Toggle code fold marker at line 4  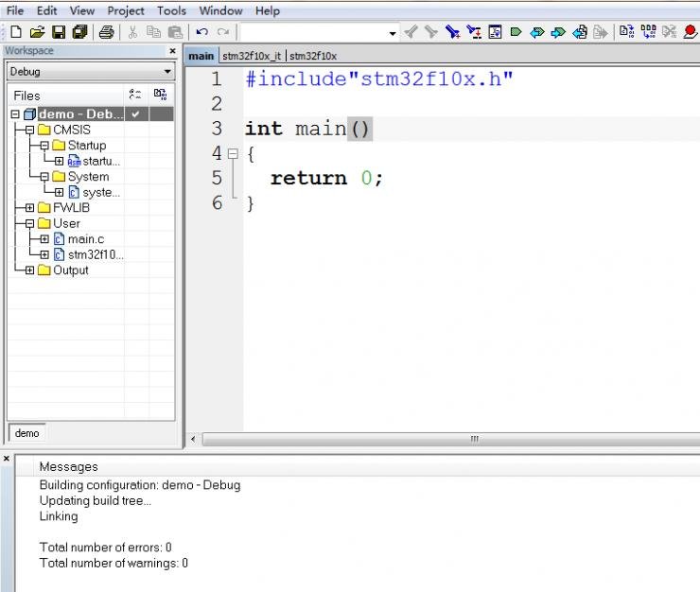234,153
